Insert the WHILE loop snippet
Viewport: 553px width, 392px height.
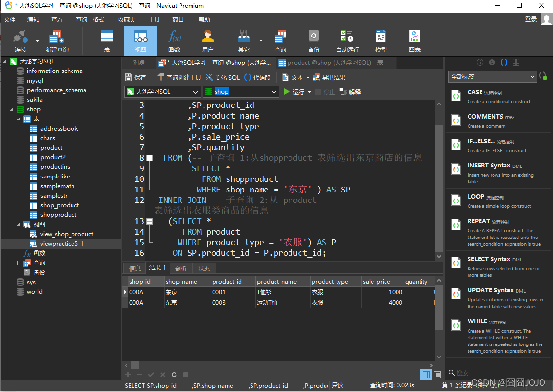(499, 335)
